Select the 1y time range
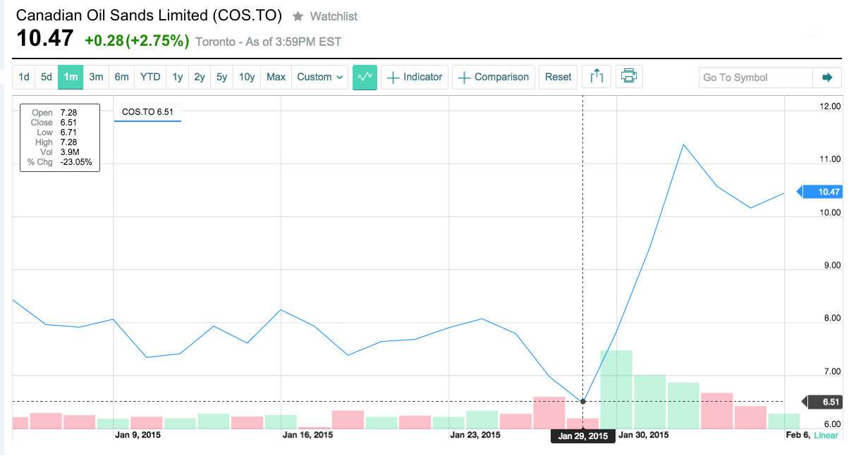The height and width of the screenshot is (456, 868). pos(178,77)
